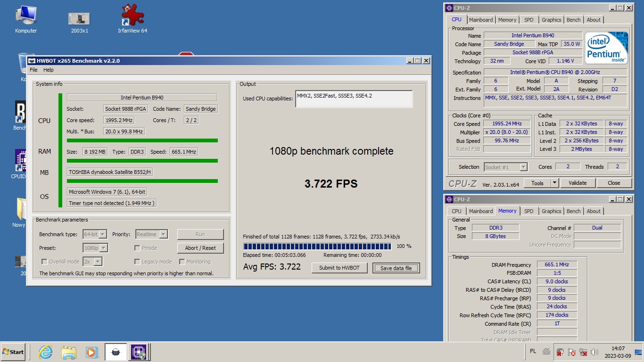644x362 pixels.
Task: Toggle the Legacy mode checkbox
Action: coord(137,262)
